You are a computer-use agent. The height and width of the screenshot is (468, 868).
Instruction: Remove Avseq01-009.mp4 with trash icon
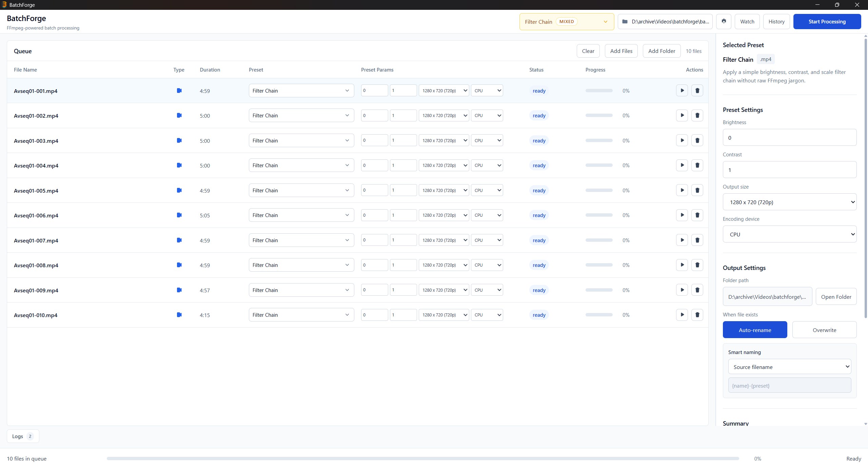click(x=697, y=290)
